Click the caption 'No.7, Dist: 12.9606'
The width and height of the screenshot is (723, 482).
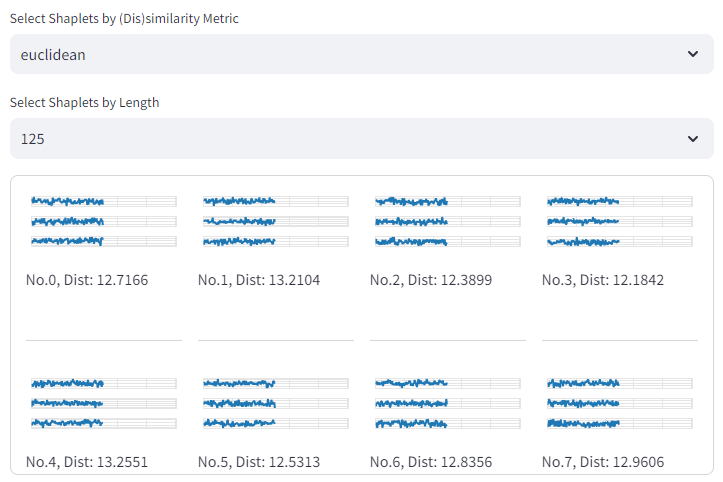coord(603,462)
